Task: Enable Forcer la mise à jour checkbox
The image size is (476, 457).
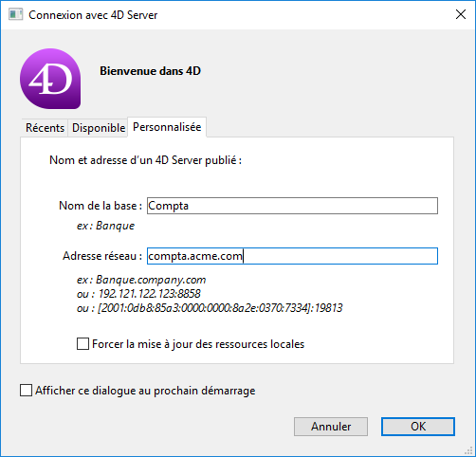Action: pos(82,344)
